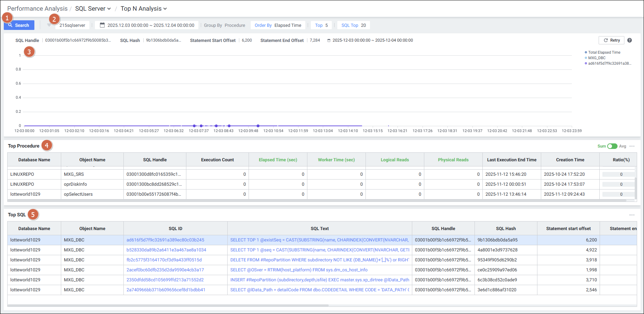Image resolution: width=644 pixels, height=314 pixels.
Task: Open help question mark icon
Action: click(629, 40)
